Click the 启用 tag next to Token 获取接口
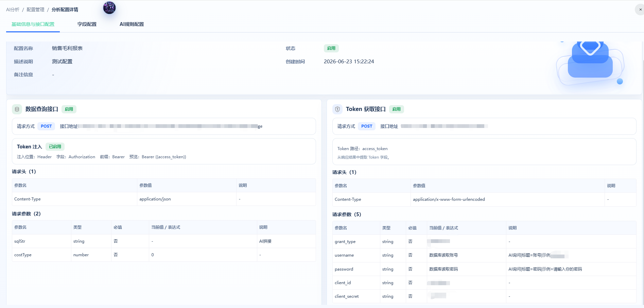Screen dimensions: 644x308 (x=396, y=109)
